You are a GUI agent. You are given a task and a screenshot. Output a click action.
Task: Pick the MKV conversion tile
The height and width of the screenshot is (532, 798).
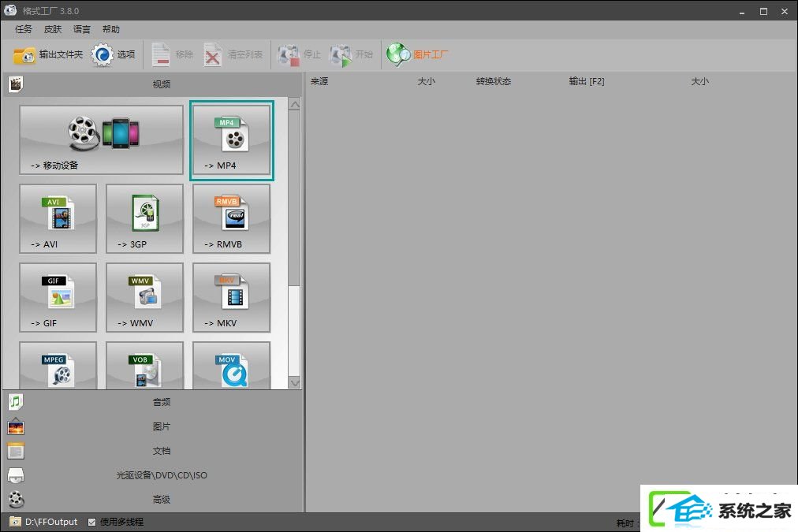[232, 298]
